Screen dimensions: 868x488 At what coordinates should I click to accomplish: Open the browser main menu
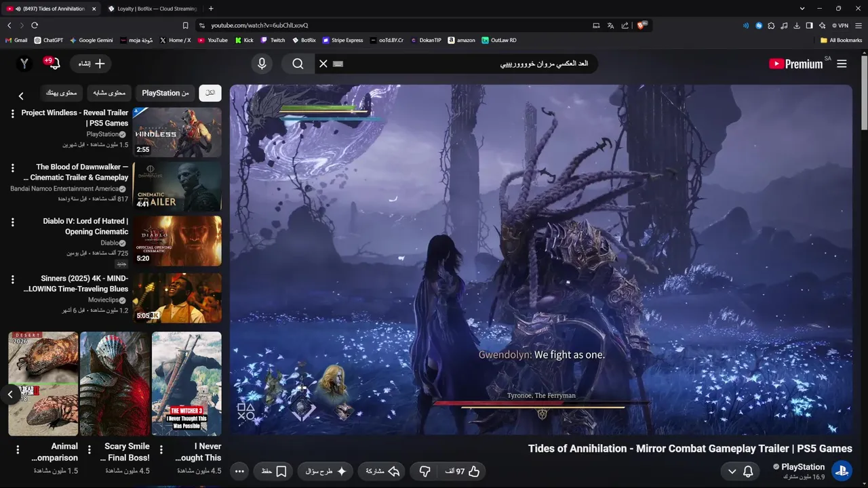[x=859, y=25]
